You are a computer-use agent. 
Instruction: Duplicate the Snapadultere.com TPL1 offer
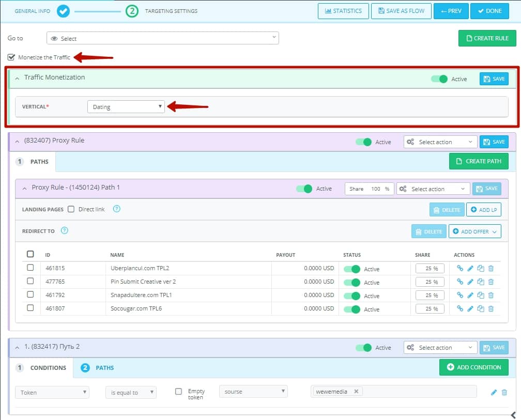click(481, 295)
